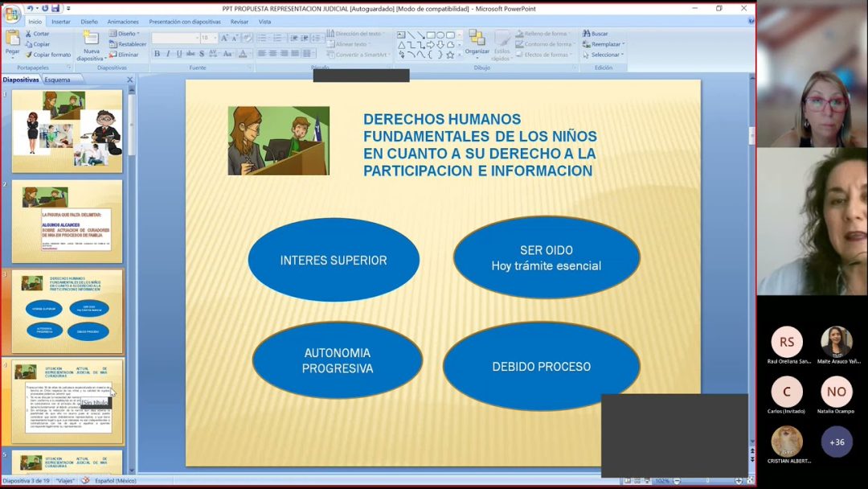Open the Organizar dropdown
The image size is (868, 489).
pos(477,44)
